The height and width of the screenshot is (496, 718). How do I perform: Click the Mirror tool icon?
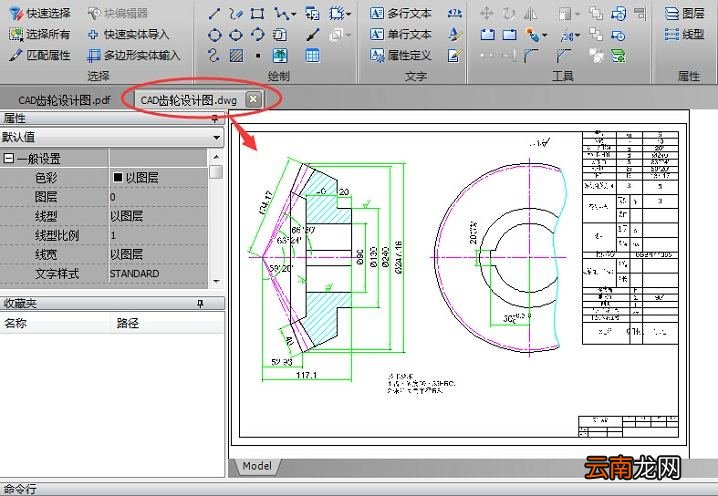coord(530,13)
